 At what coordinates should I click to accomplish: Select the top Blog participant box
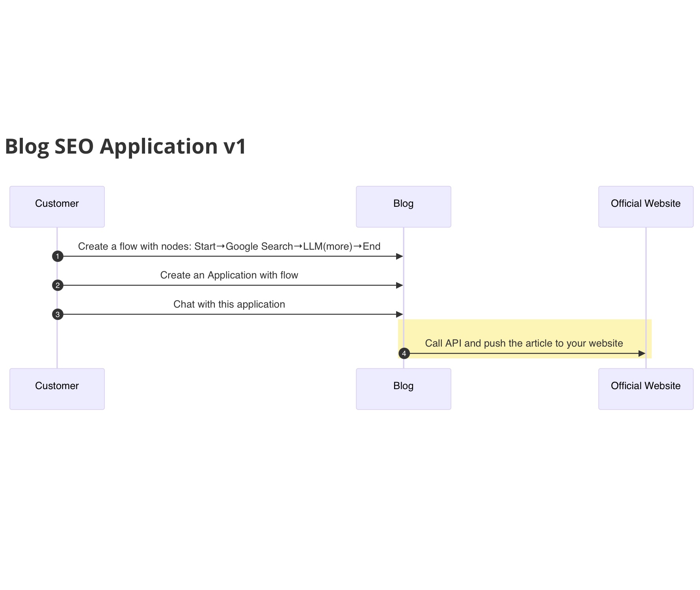pyautogui.click(x=403, y=207)
